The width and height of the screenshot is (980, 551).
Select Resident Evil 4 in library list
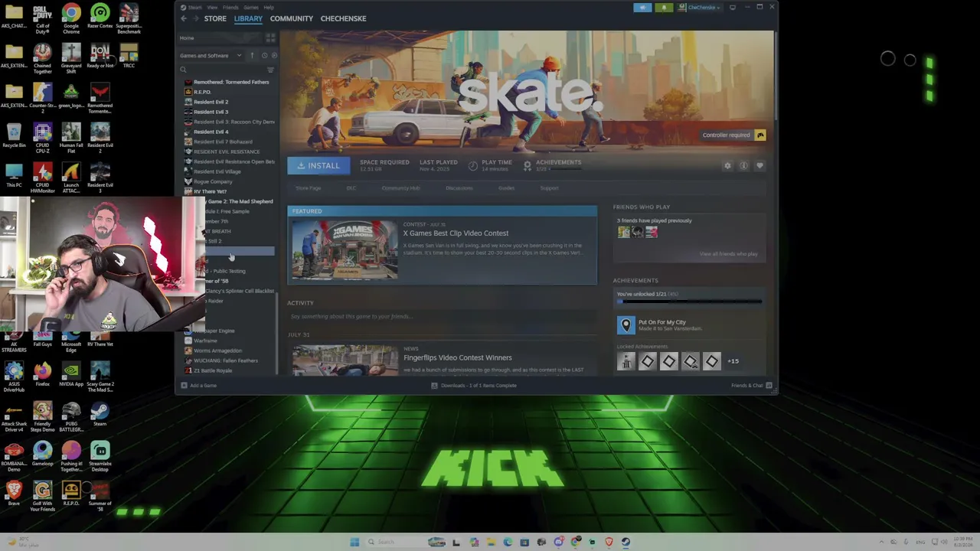pyautogui.click(x=211, y=132)
